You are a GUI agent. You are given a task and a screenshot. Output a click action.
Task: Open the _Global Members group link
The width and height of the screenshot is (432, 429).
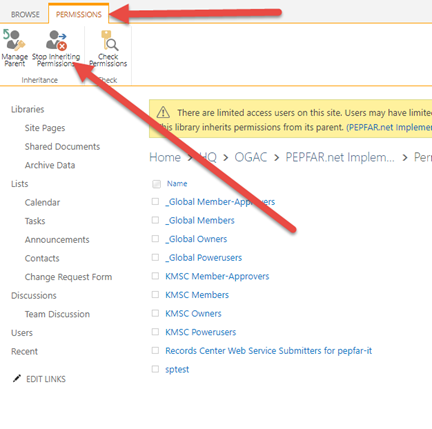click(x=200, y=220)
